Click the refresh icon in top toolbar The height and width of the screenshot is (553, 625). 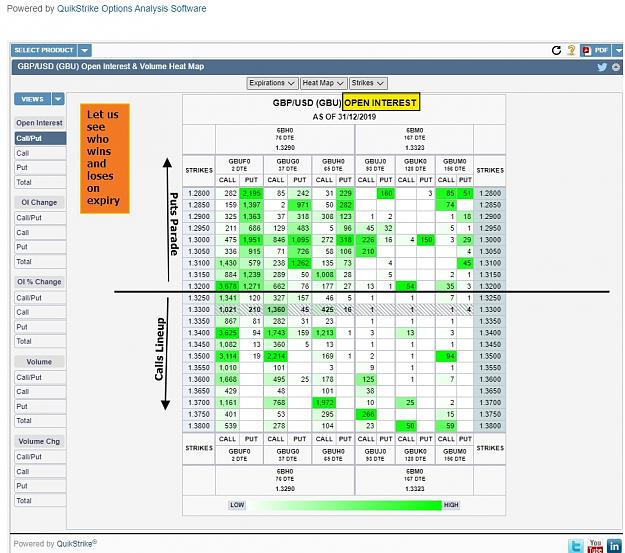[x=556, y=50]
